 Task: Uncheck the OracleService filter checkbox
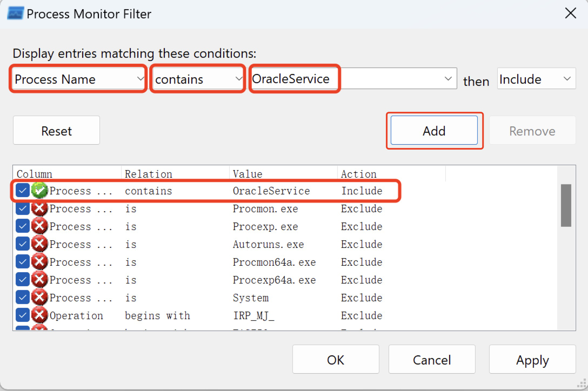pos(23,191)
